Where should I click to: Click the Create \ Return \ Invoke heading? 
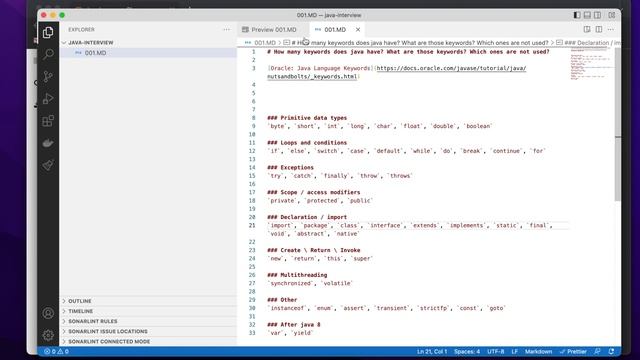click(313, 250)
